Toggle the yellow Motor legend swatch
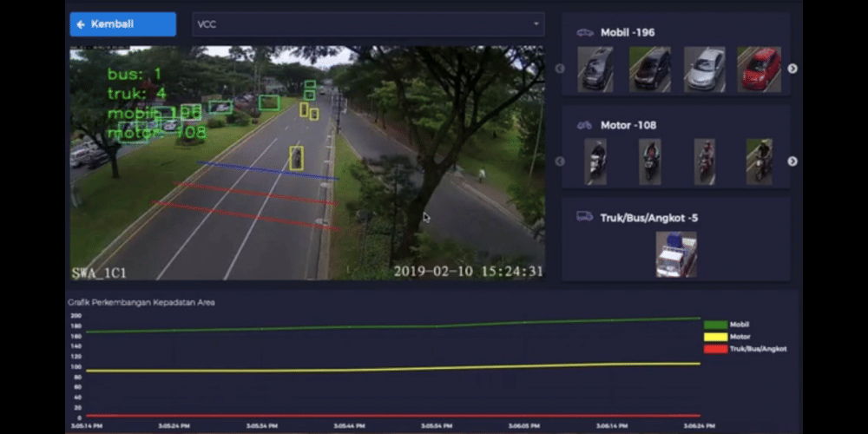This screenshot has width=868, height=434. pos(715,337)
